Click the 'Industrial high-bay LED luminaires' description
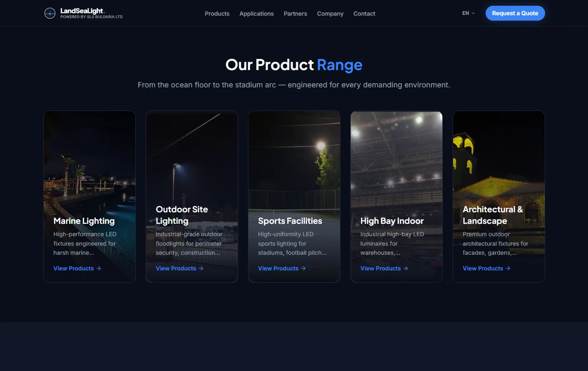588x371 pixels. coord(392,243)
